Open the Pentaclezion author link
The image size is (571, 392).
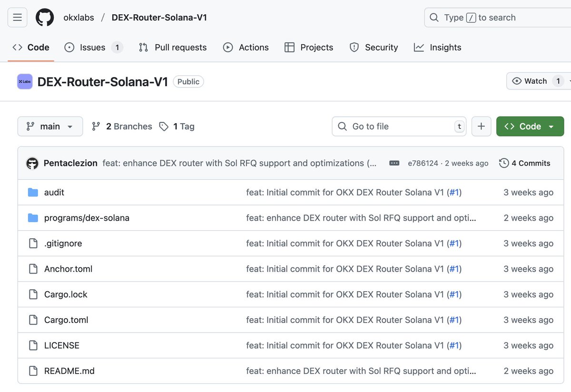coord(71,163)
